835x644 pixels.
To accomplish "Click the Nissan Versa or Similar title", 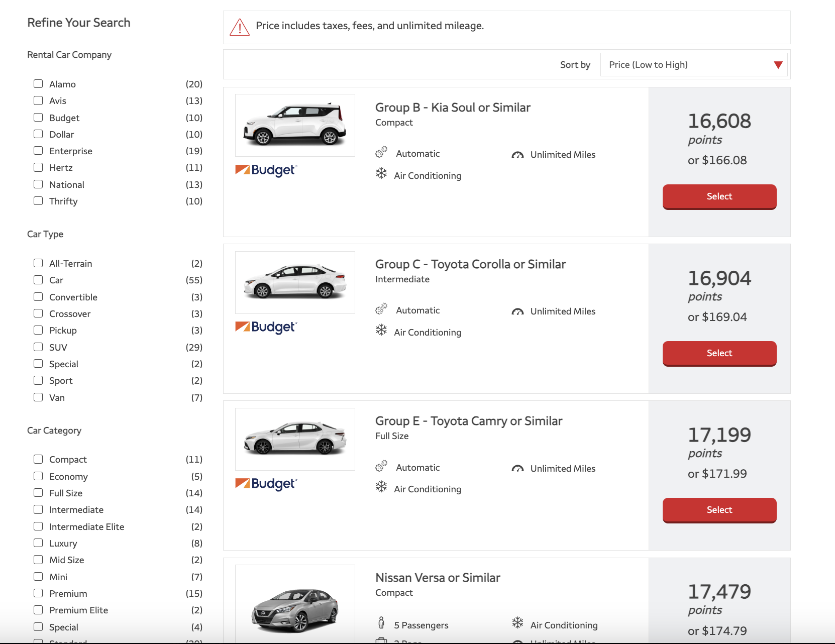I will point(438,578).
